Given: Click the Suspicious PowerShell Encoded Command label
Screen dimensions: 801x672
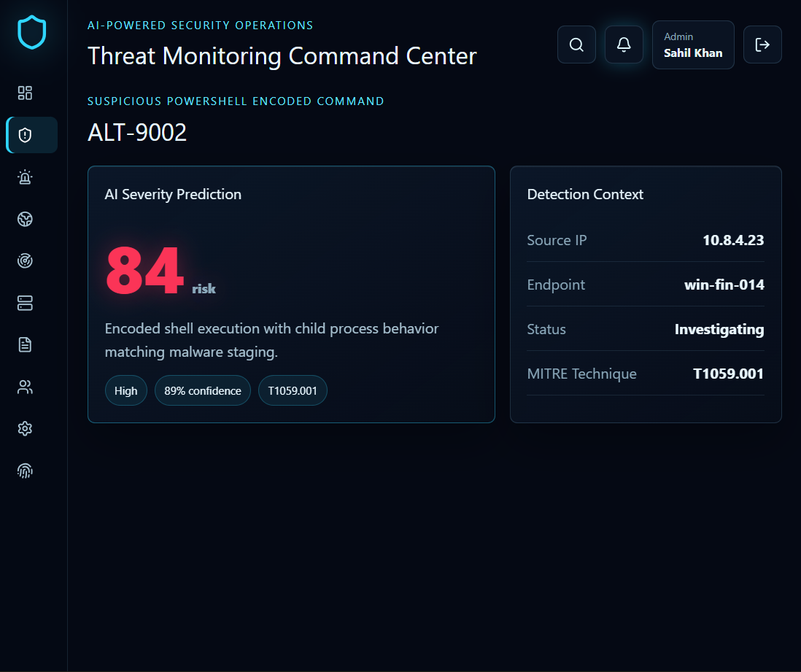Looking at the screenshot, I should pos(236,101).
